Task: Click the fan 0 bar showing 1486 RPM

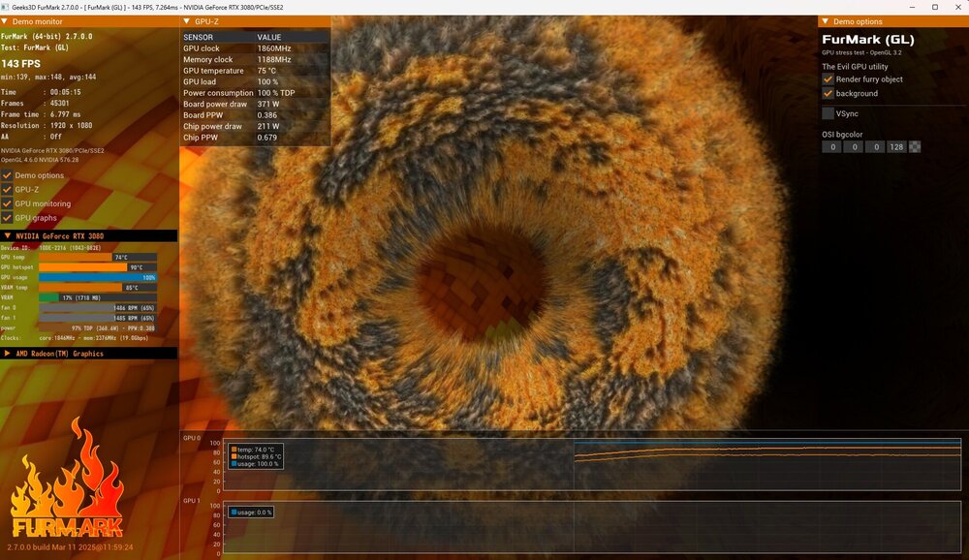Action: (x=98, y=308)
